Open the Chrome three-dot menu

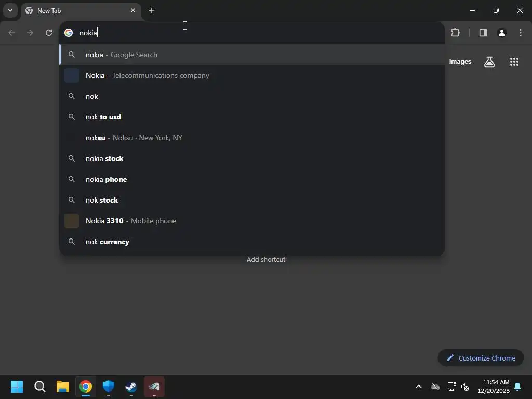click(x=521, y=33)
